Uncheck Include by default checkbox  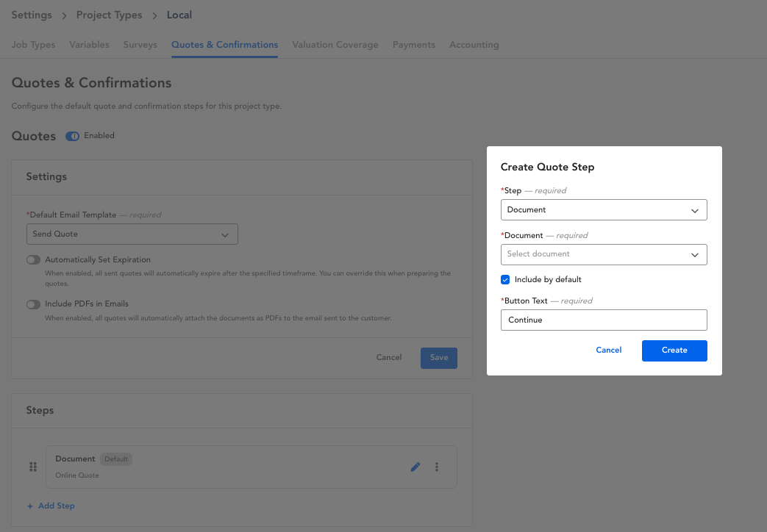505,280
